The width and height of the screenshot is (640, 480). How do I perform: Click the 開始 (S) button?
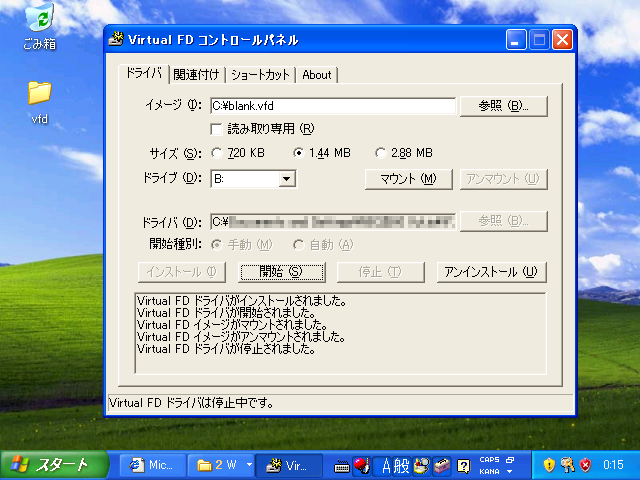click(x=282, y=272)
